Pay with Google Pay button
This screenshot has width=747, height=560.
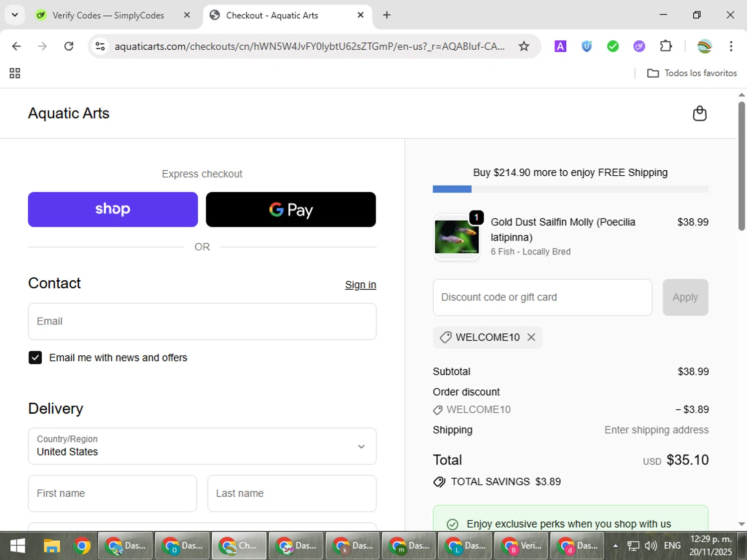pos(291,210)
